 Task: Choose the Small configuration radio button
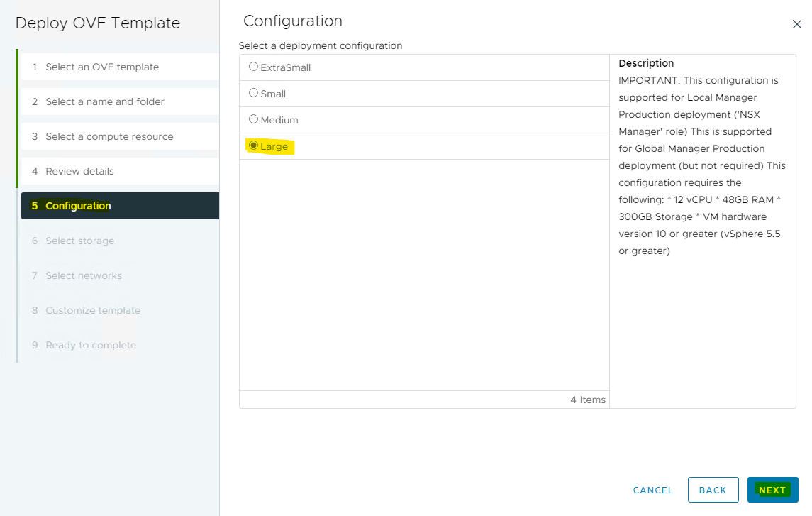tap(254, 93)
